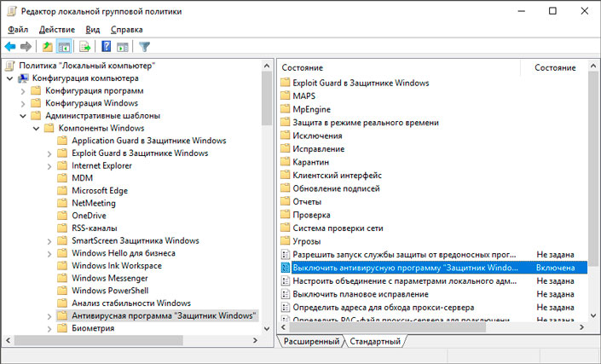Click tree pane horizontal scrollbar right arrow
Screen dimensions: 601x364
click(x=255, y=340)
